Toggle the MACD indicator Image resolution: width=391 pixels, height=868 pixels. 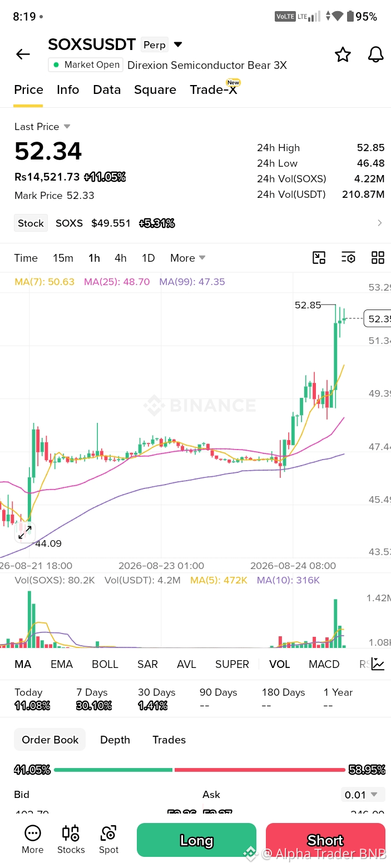[x=324, y=664]
